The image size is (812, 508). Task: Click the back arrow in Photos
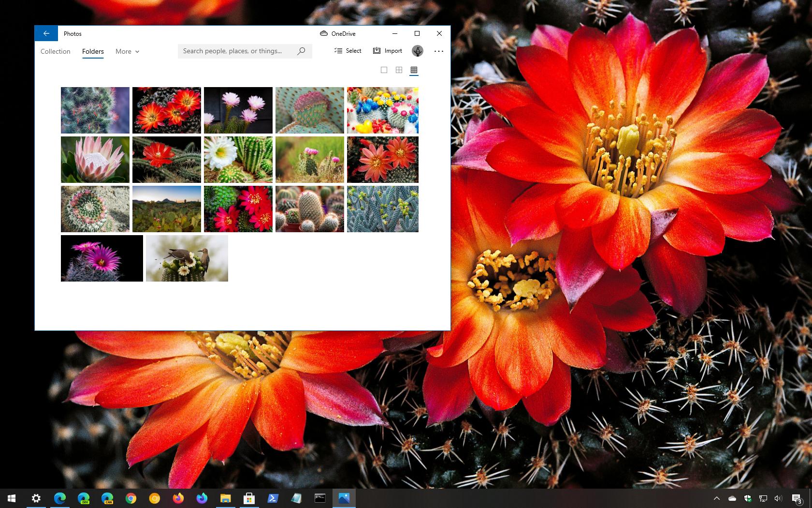[x=46, y=33]
